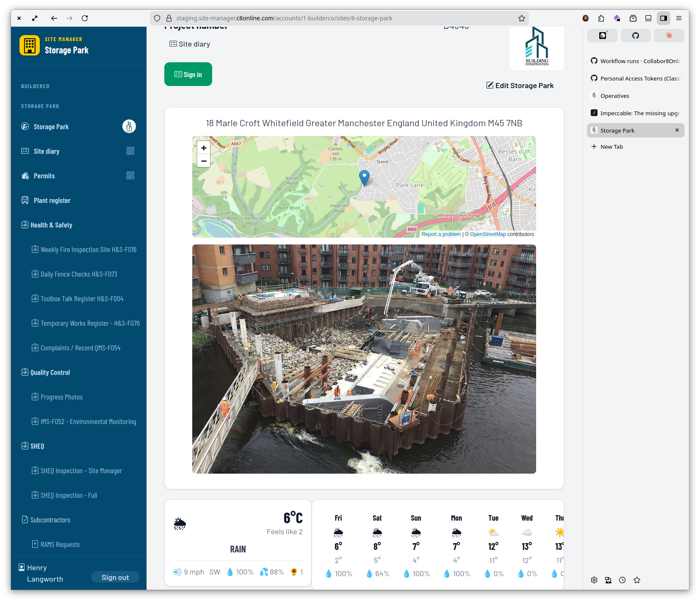Open the Plant register menu item
This screenshot has height=602, width=700.
pyautogui.click(x=52, y=200)
